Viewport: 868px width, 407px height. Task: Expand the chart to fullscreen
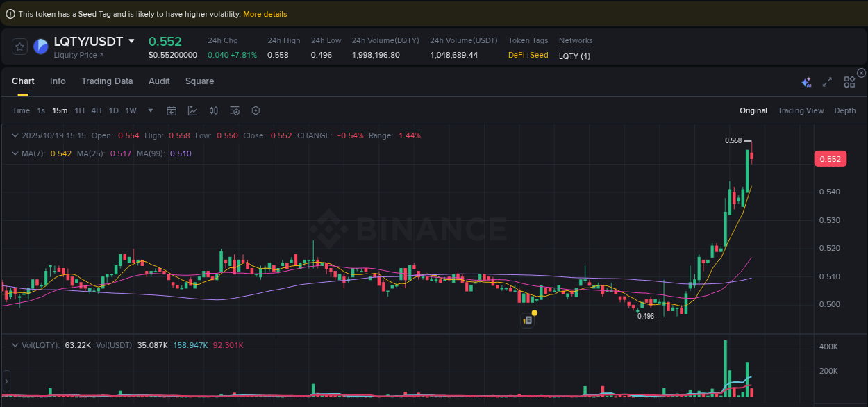tap(827, 81)
